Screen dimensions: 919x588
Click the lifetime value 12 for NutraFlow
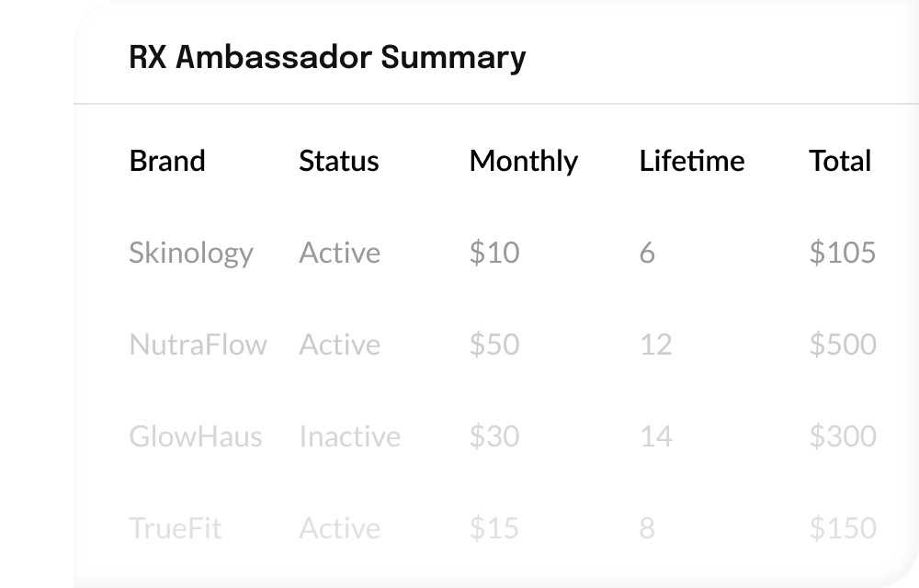pos(655,345)
